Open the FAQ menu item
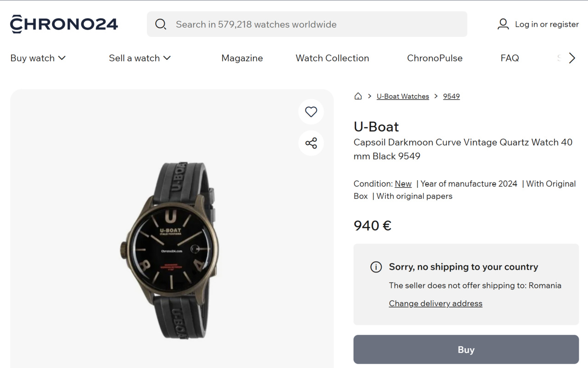Screen dimensions: 588x368 tap(509, 58)
